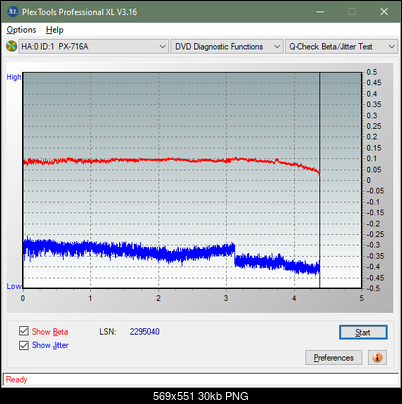Image resolution: width=402 pixels, height=404 pixels.
Task: Click the red Show Beta label
Action: click(x=50, y=332)
